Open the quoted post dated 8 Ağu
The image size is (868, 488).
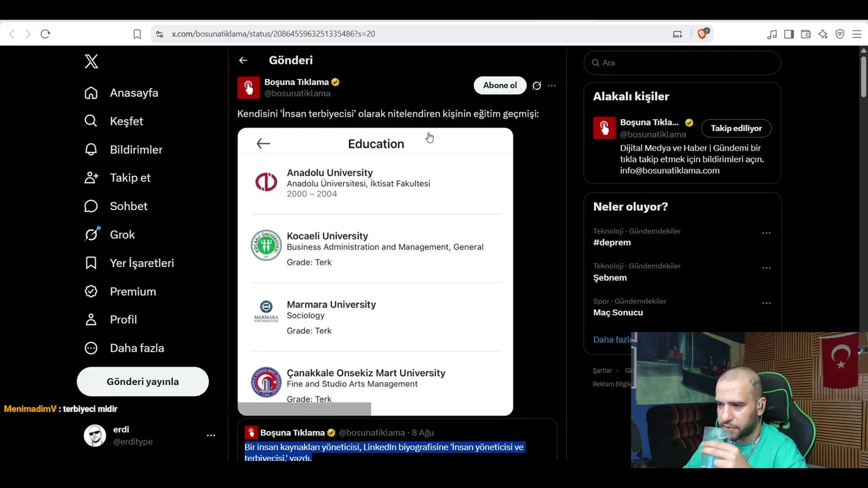tap(397, 441)
